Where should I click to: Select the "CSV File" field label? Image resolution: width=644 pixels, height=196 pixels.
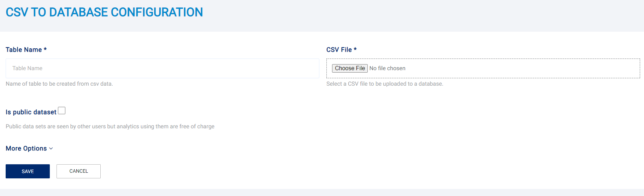(339, 50)
